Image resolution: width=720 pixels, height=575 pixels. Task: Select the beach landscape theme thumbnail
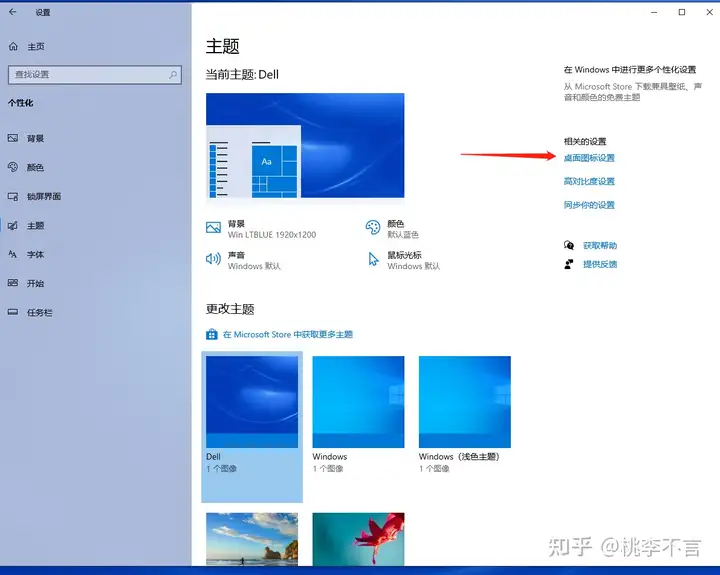coord(252,539)
